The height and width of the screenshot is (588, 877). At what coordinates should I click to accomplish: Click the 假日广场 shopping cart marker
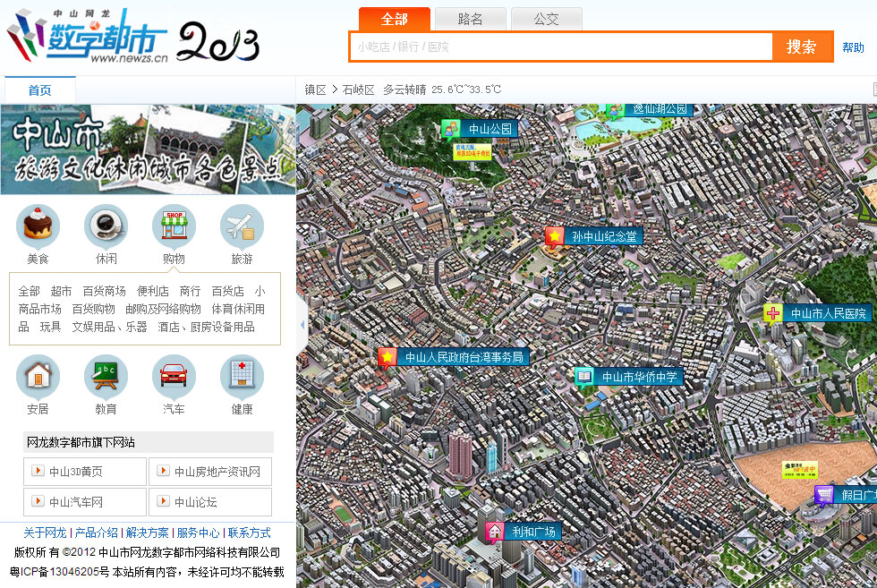point(846,495)
